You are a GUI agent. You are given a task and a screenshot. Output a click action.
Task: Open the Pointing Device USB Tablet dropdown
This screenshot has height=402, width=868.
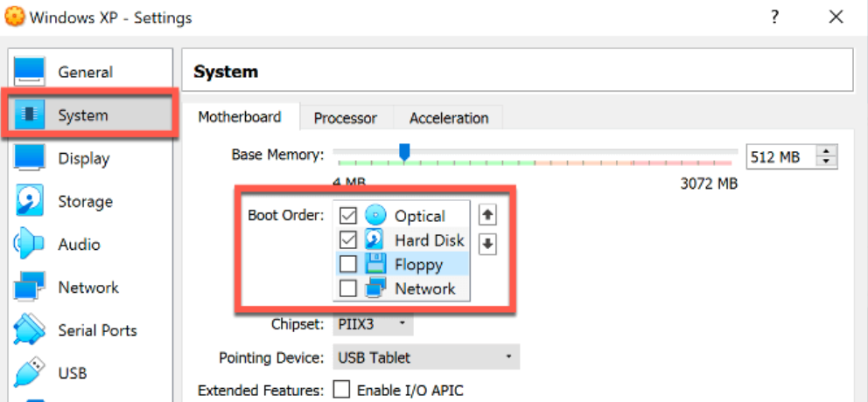(x=426, y=357)
